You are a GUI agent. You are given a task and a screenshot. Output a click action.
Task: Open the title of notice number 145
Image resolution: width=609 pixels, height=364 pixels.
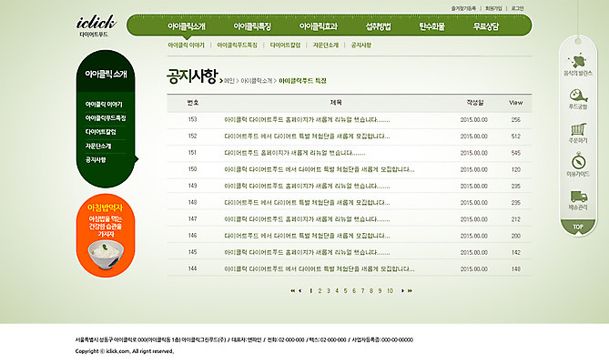coord(307,252)
